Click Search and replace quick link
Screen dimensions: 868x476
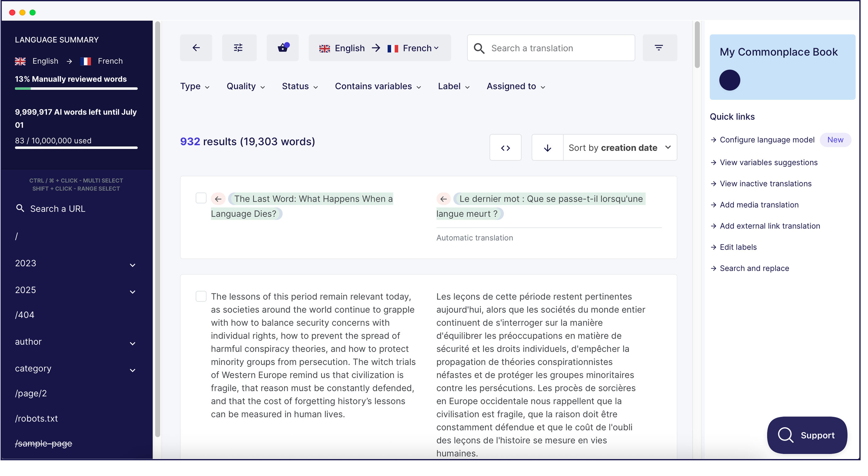pos(754,268)
